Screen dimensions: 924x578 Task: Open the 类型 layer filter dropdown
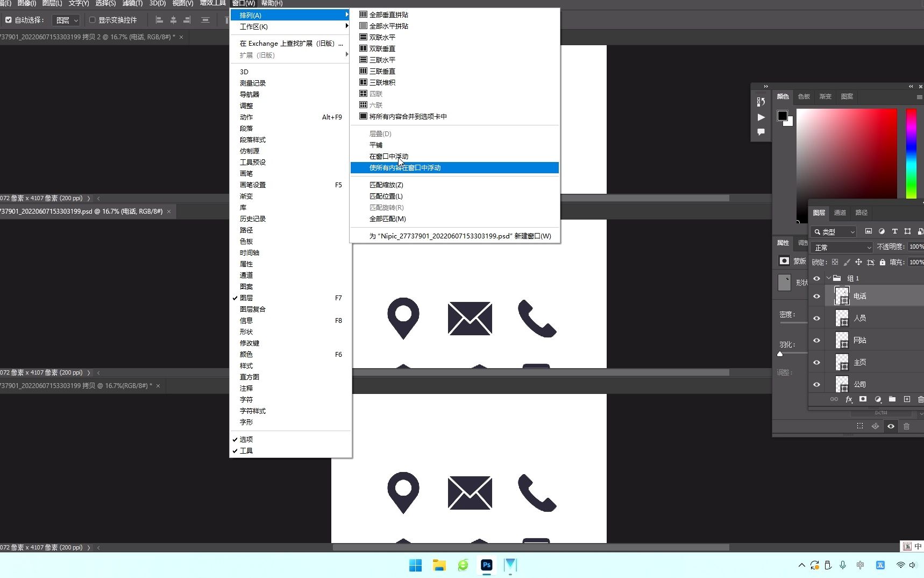click(833, 231)
